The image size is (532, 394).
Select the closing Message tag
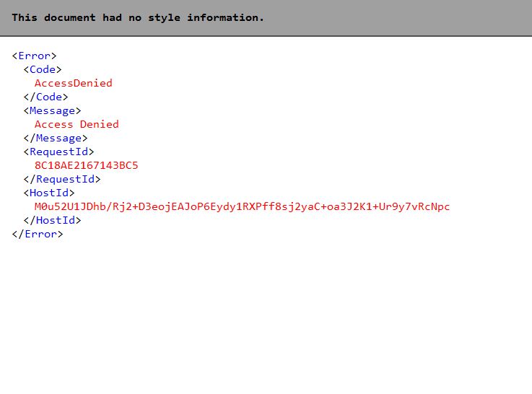point(56,139)
